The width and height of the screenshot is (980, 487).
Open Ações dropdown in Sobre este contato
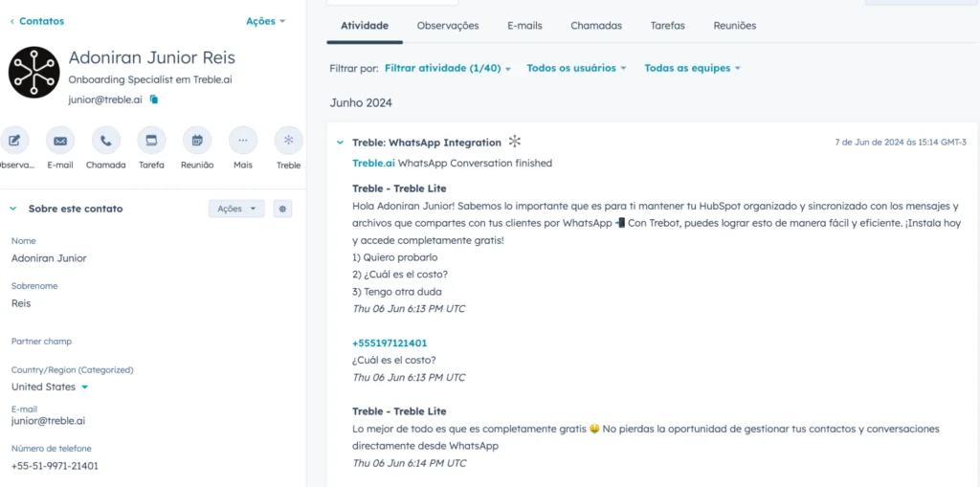(236, 209)
